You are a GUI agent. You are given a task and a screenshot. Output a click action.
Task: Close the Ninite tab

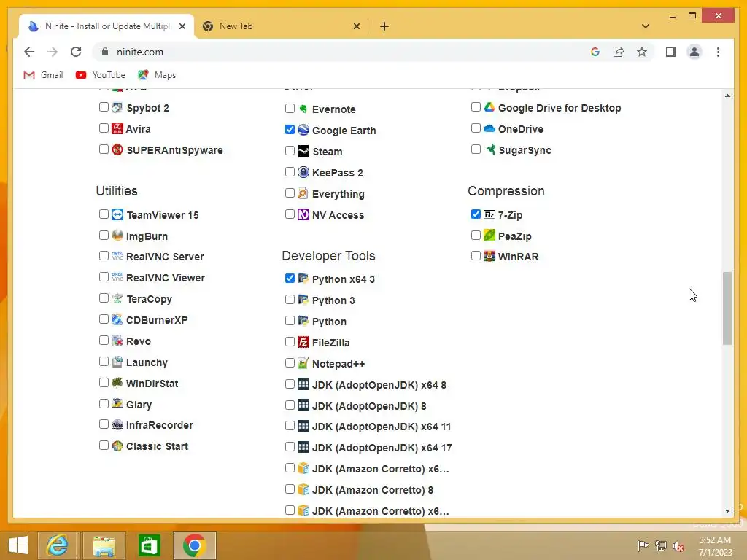(x=182, y=26)
